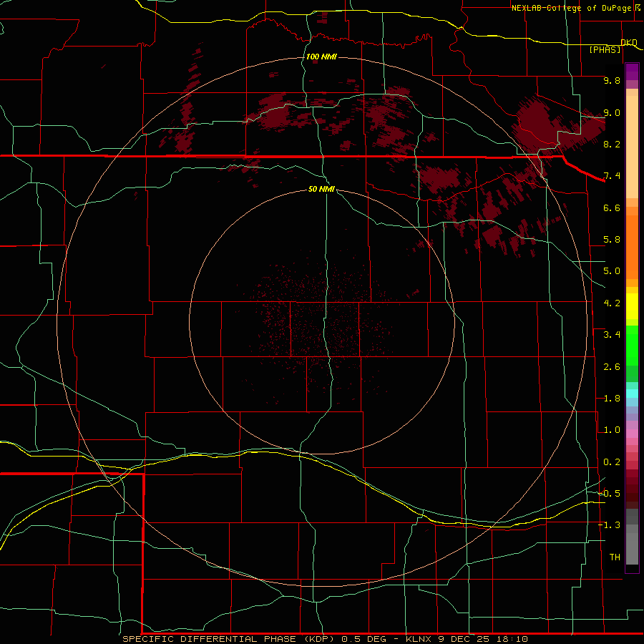Click the 0.2 scale value

(612, 462)
